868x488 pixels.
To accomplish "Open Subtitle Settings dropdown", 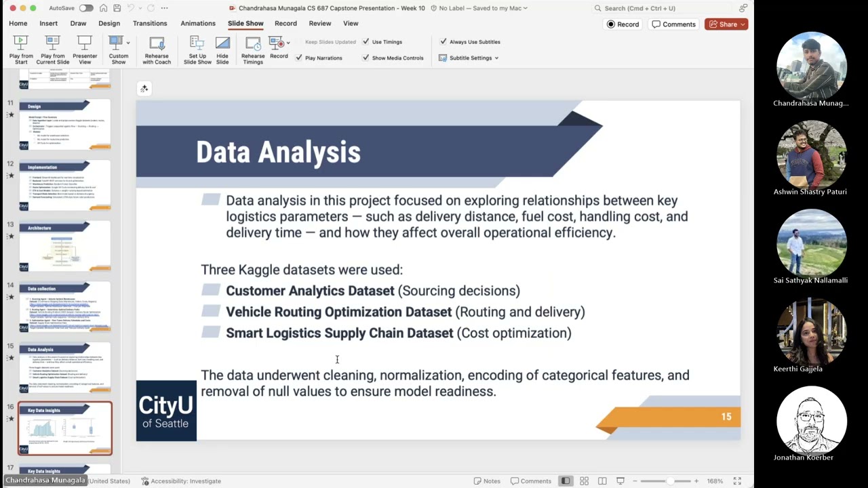I will 469,58.
